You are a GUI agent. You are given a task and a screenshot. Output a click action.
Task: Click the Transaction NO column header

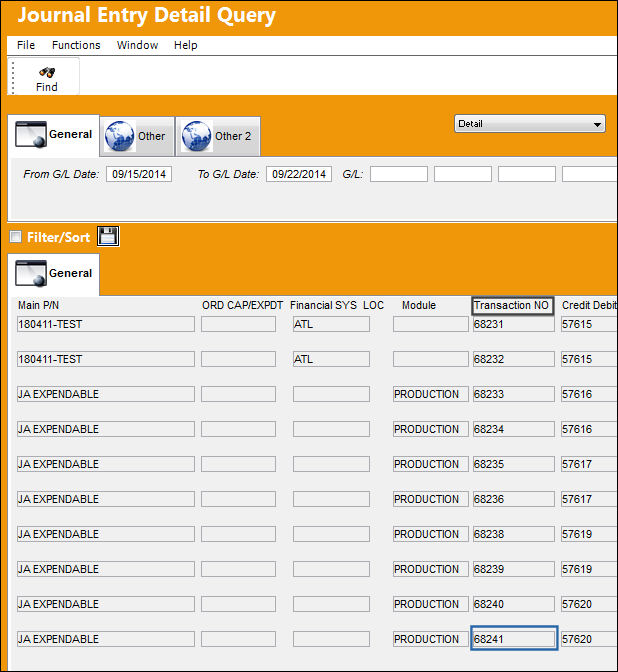(513, 306)
